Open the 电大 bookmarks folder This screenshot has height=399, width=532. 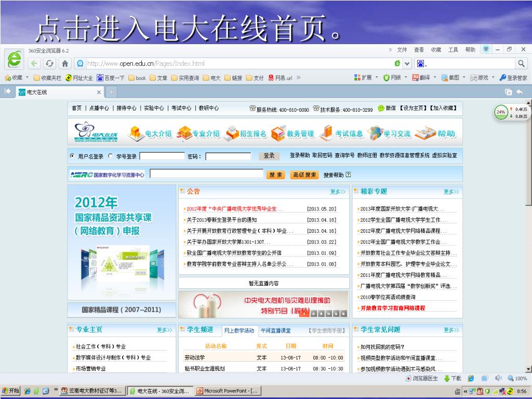[x=212, y=78]
